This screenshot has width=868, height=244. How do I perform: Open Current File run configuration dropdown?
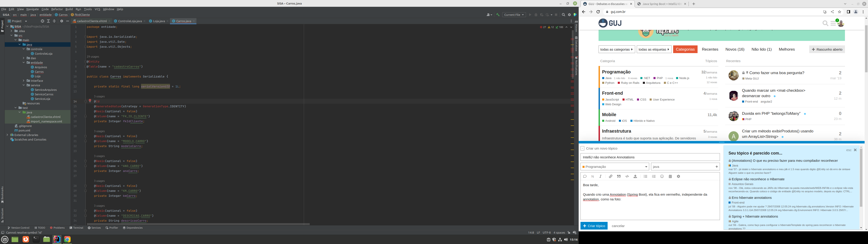tap(514, 15)
